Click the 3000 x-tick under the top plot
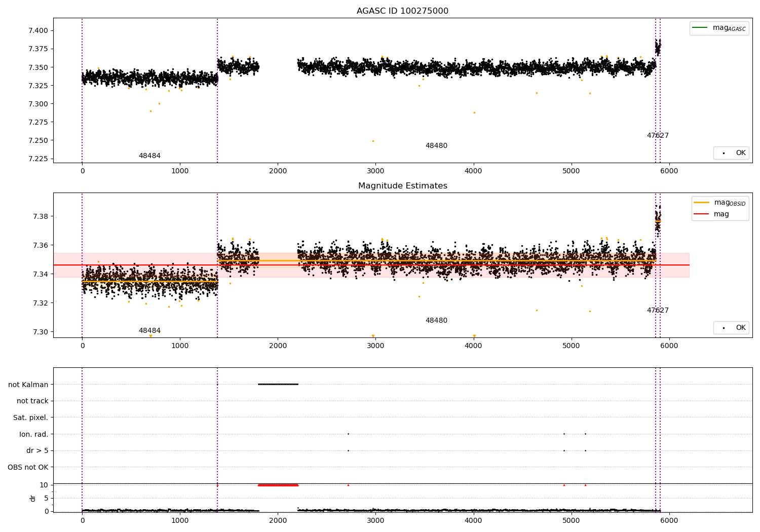This screenshot has width=760, height=532. click(x=375, y=171)
